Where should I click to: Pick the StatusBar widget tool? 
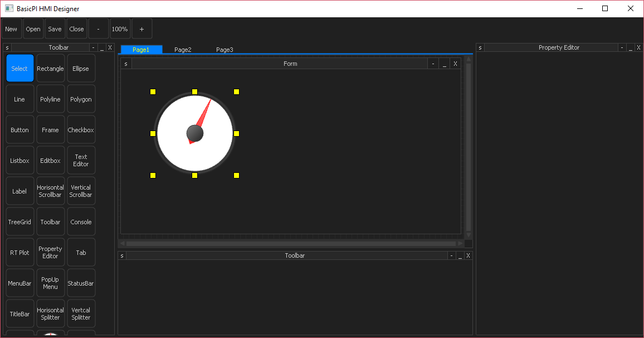pos(81,283)
